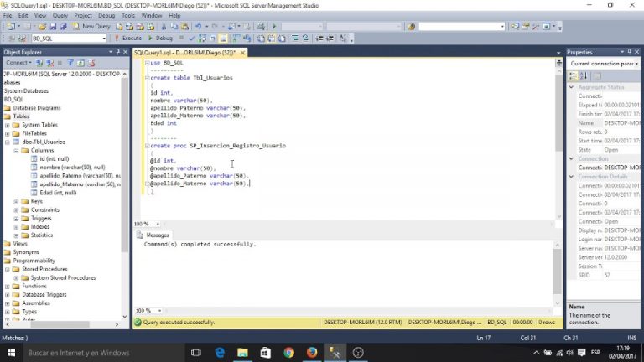Click Display Estimated Execution Plan icon
The width and height of the screenshot is (644, 362).
click(202, 39)
